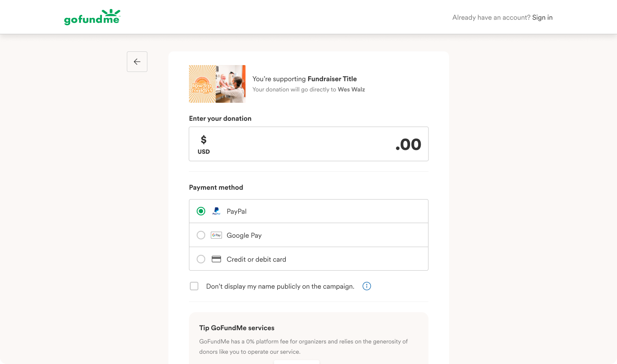Screen dimensions: 617x364
Task: Check Don't display my name publicly
Action: tap(194, 286)
